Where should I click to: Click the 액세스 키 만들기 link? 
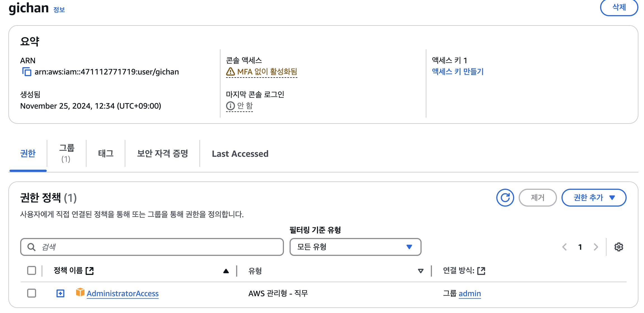click(x=458, y=72)
